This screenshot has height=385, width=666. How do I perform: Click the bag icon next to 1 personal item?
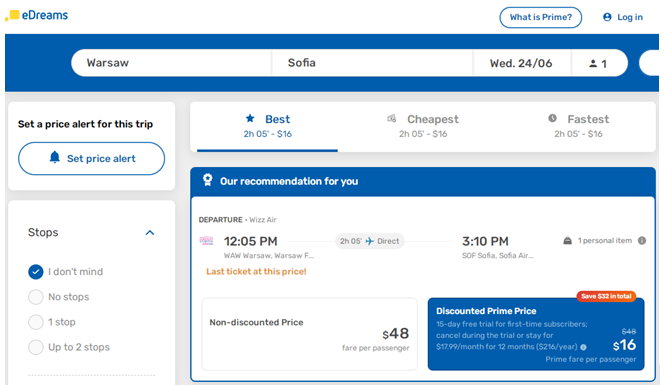pyautogui.click(x=567, y=241)
